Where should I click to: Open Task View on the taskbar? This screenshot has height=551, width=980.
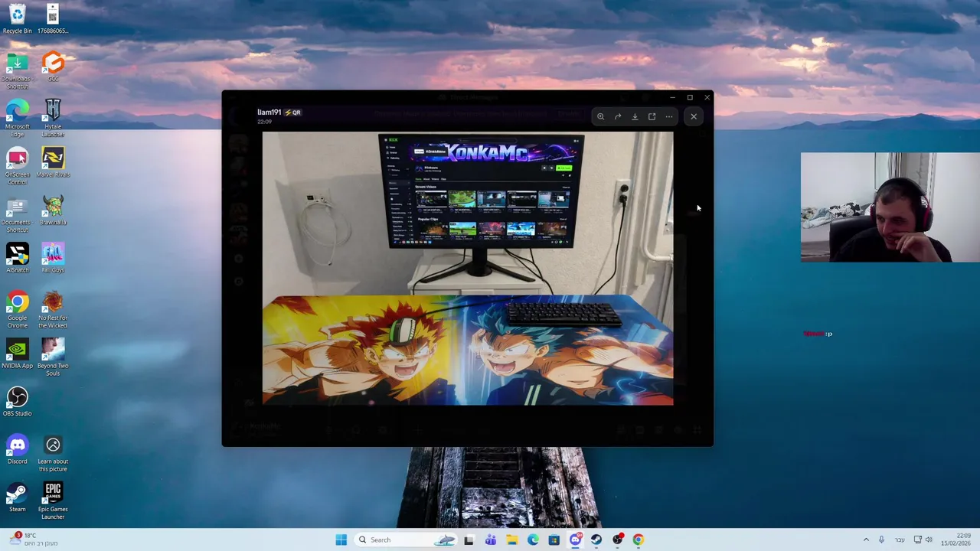click(x=469, y=540)
